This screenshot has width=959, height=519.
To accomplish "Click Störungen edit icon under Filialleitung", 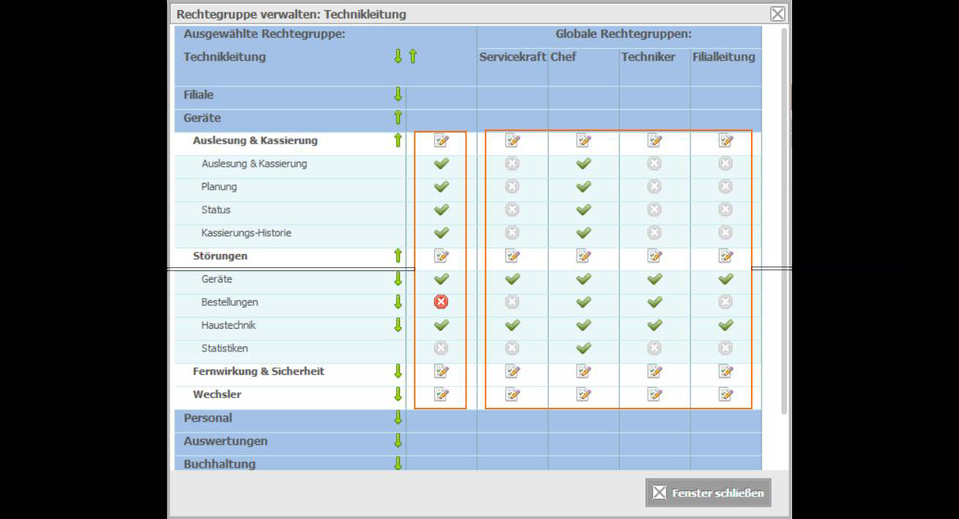I will pyautogui.click(x=725, y=256).
